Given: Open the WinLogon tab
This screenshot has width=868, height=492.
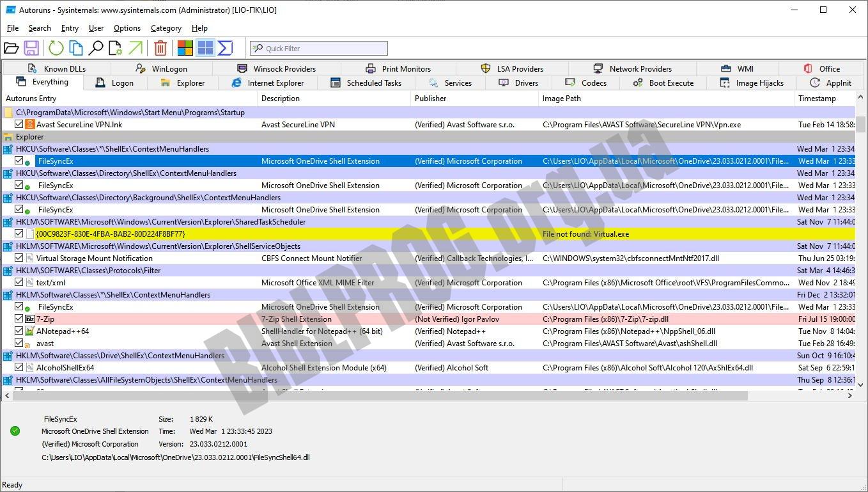Looking at the screenshot, I should (x=162, y=68).
